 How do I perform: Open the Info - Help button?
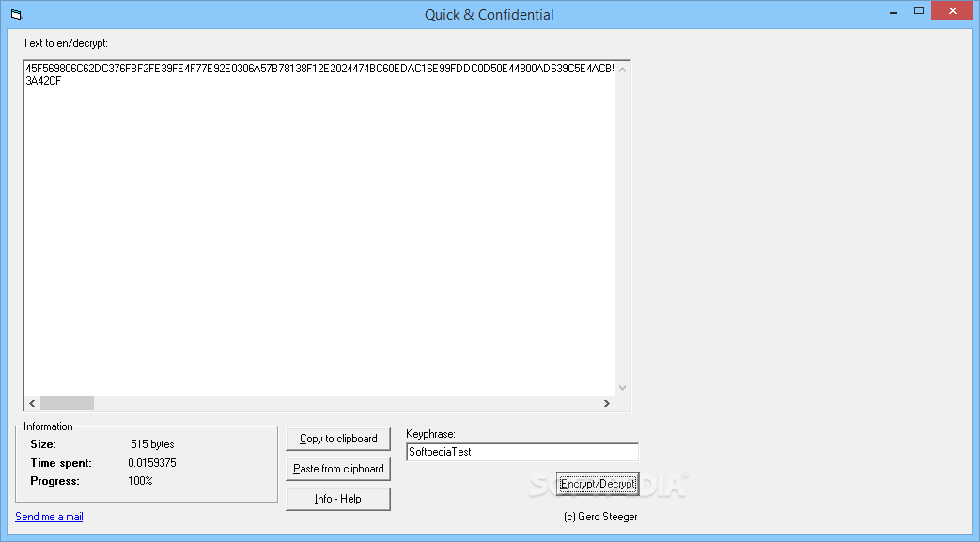338,499
